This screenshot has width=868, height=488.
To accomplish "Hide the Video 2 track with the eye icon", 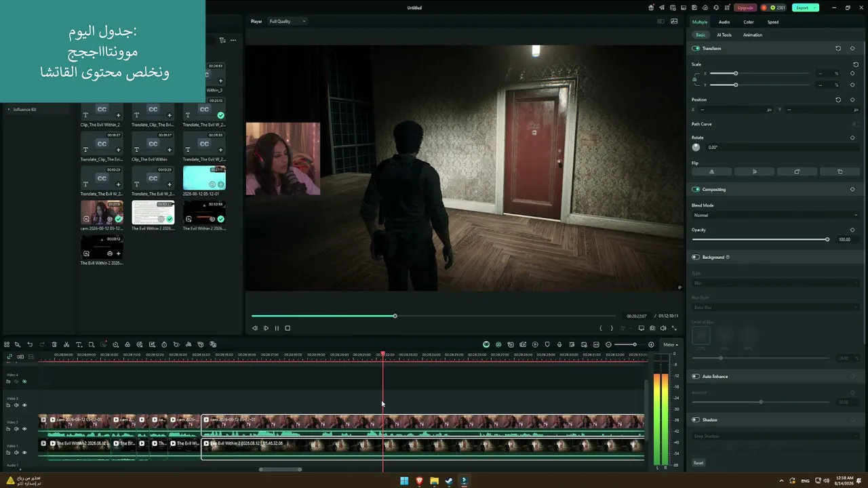I will pos(24,429).
